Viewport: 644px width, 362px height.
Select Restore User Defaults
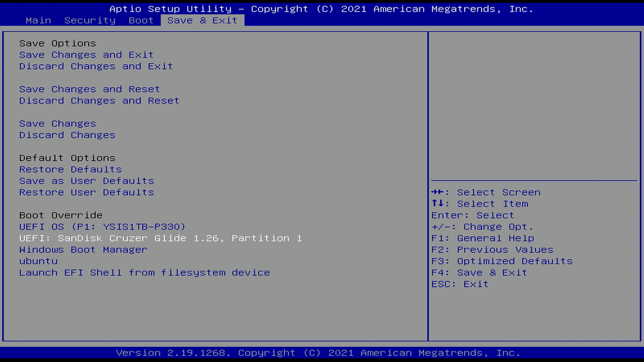(87, 192)
